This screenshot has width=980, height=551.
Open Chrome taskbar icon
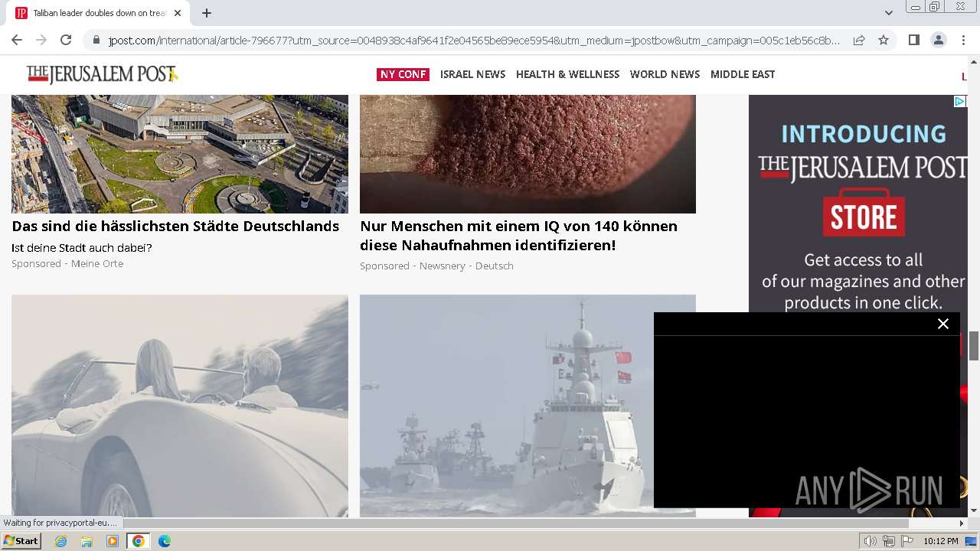pos(139,541)
